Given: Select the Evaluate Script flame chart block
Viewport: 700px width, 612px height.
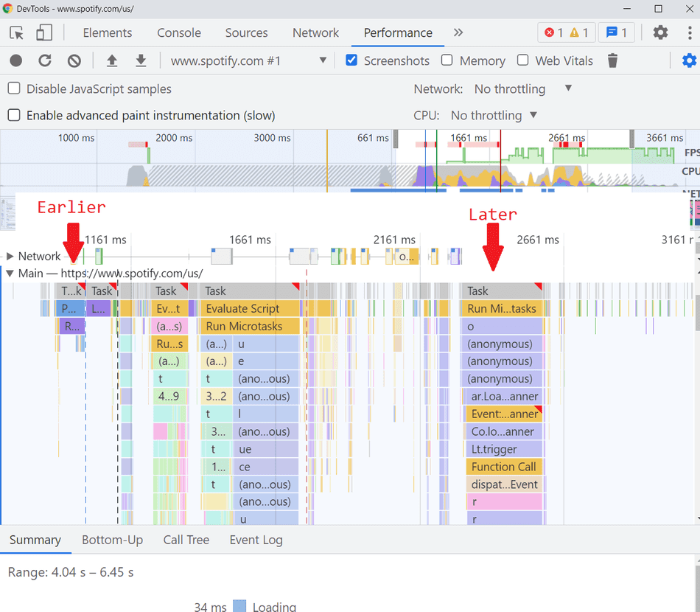Looking at the screenshot, I should [251, 308].
